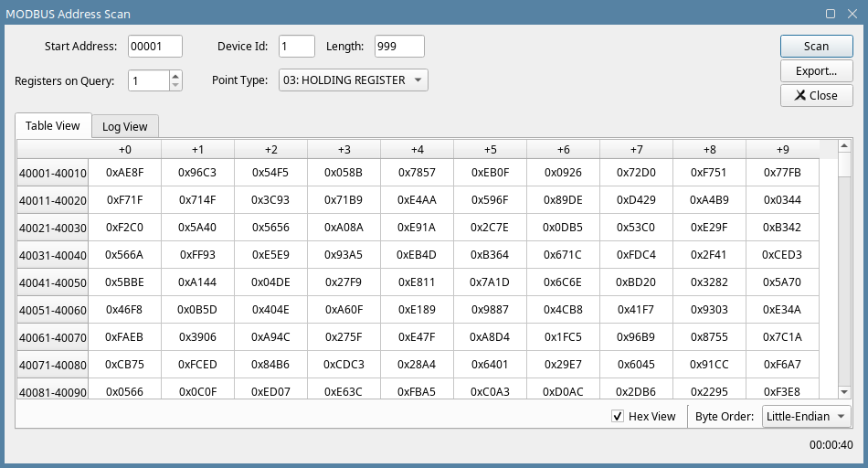Click cell with value 0x6401
The width and height of the screenshot is (868, 468).
491,365
